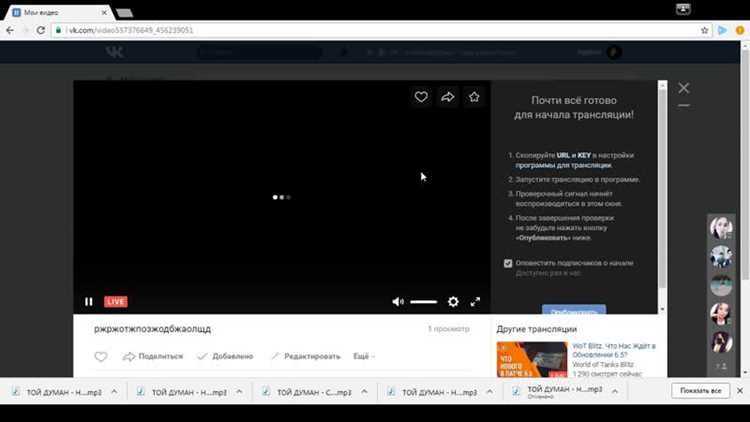Like video using heart below title
This screenshot has width=750, height=422.
tap(100, 356)
